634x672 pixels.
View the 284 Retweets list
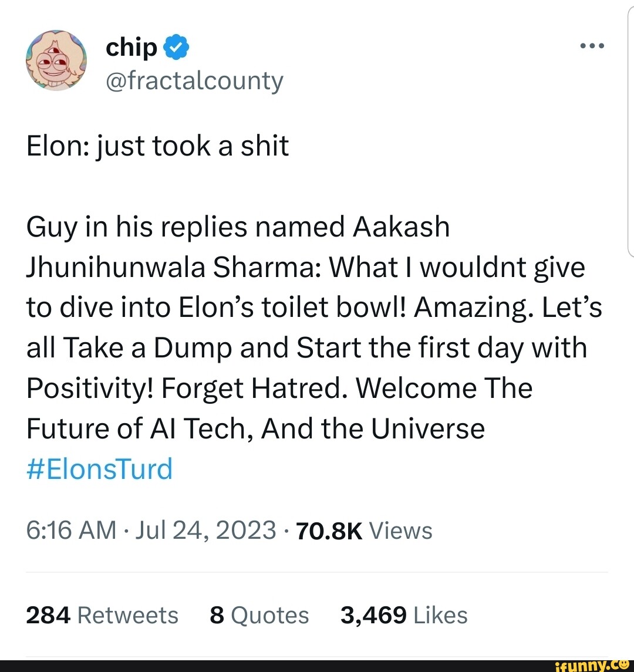pos(102,615)
